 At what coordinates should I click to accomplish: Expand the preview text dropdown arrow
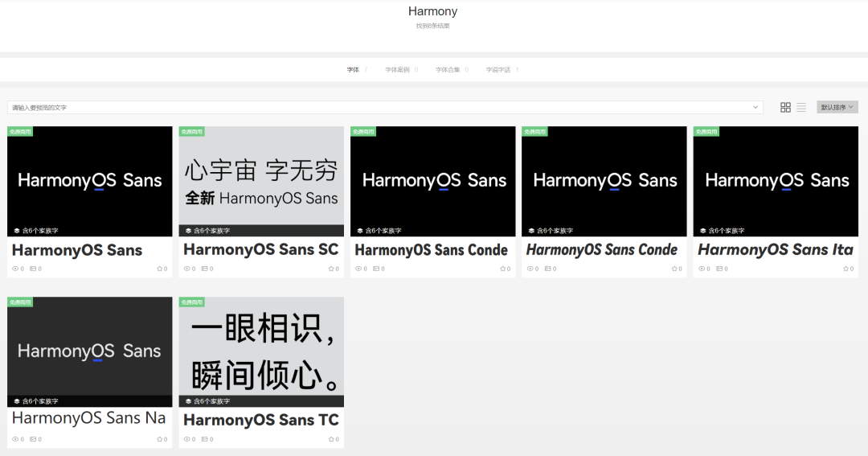coord(755,107)
